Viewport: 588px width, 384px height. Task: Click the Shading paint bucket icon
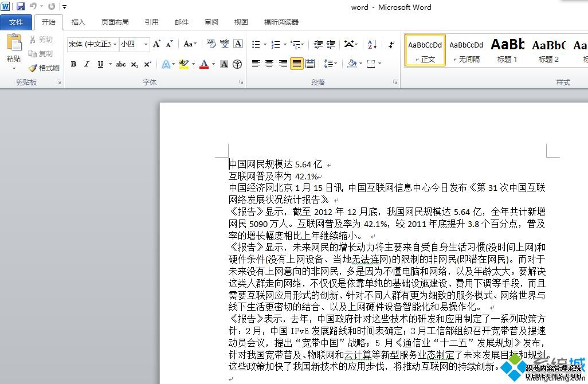(x=352, y=64)
